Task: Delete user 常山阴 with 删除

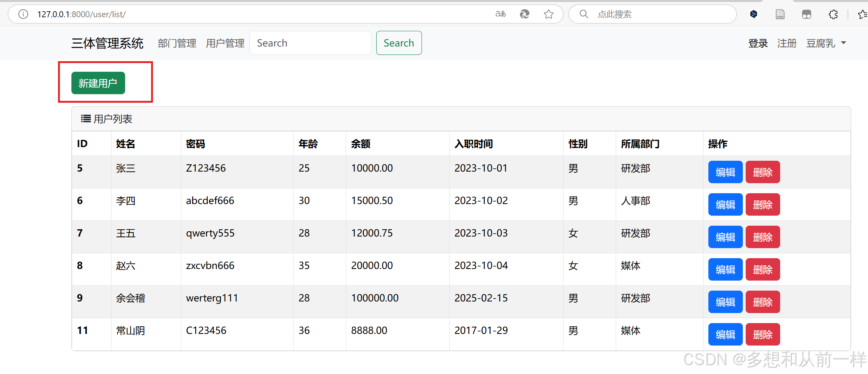Action: tap(763, 334)
